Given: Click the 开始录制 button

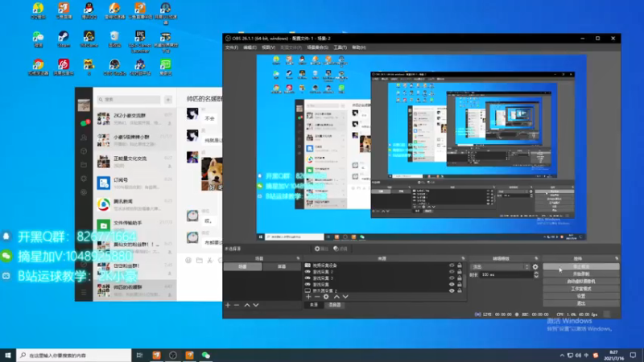Looking at the screenshot, I should click(x=580, y=274).
